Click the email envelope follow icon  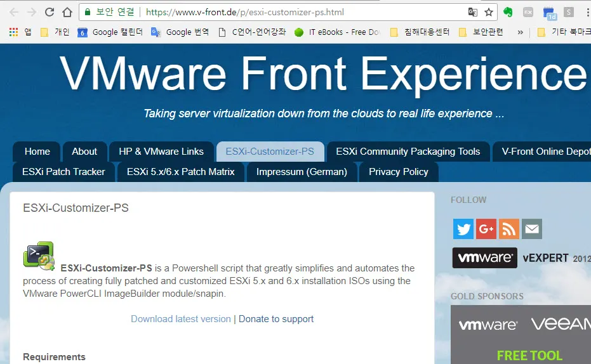(x=532, y=229)
